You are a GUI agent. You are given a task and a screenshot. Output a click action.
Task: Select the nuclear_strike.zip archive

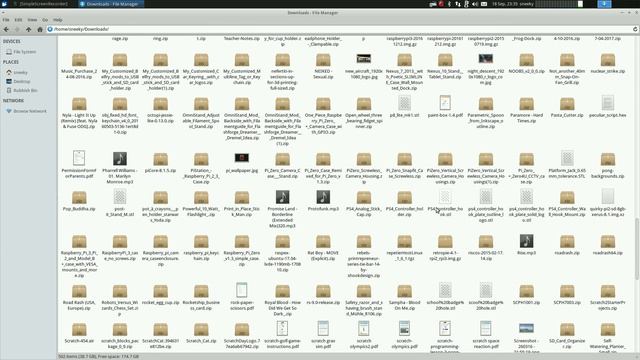[x=608, y=60]
